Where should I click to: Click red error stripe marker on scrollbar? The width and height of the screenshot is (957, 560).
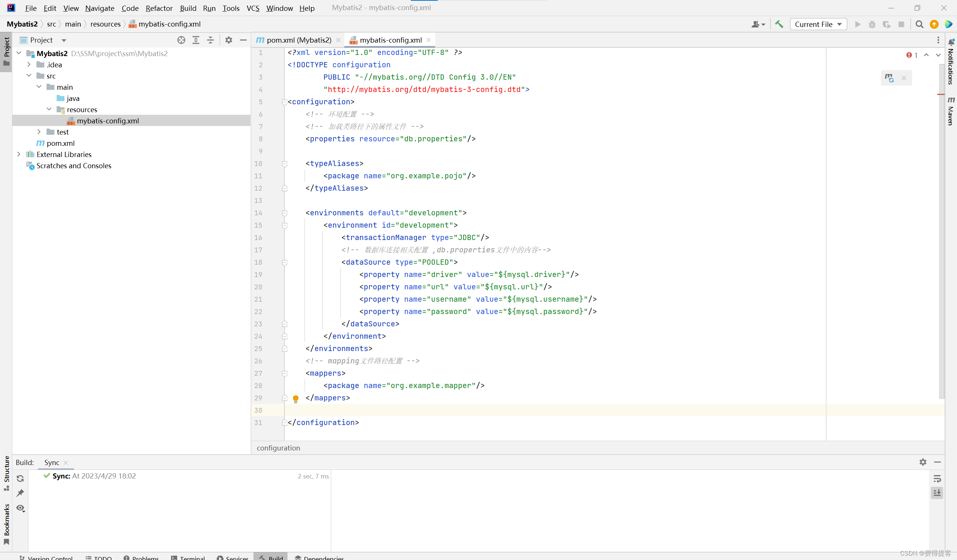click(940, 94)
